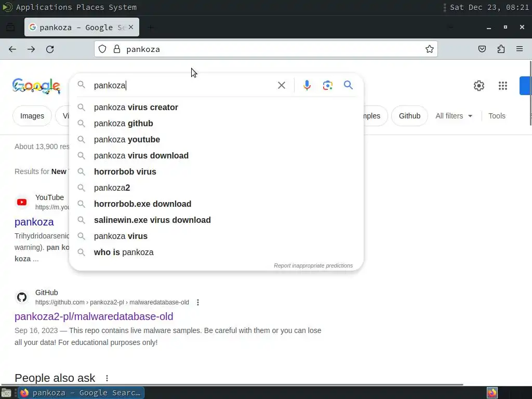Reload the page with the refresh icon
Image resolution: width=532 pixels, height=399 pixels.
[x=50, y=49]
